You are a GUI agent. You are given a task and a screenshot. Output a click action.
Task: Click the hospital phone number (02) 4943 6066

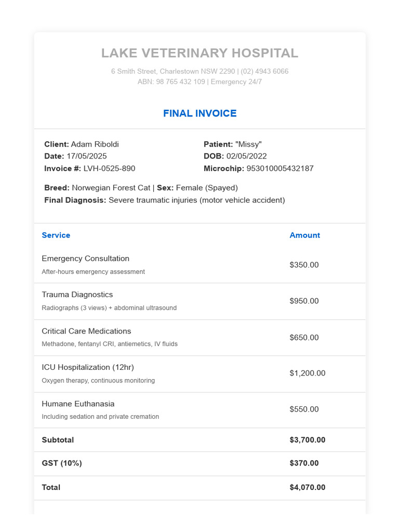[x=264, y=71]
